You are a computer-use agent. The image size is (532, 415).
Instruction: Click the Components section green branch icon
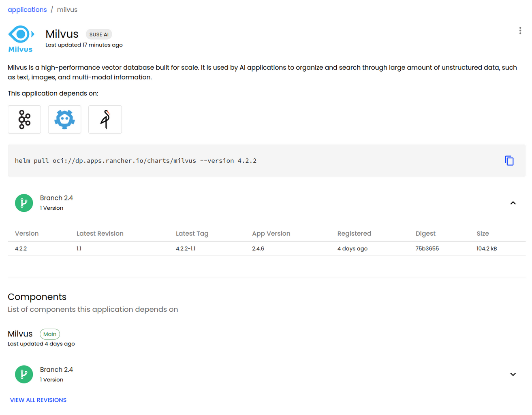[x=24, y=375]
